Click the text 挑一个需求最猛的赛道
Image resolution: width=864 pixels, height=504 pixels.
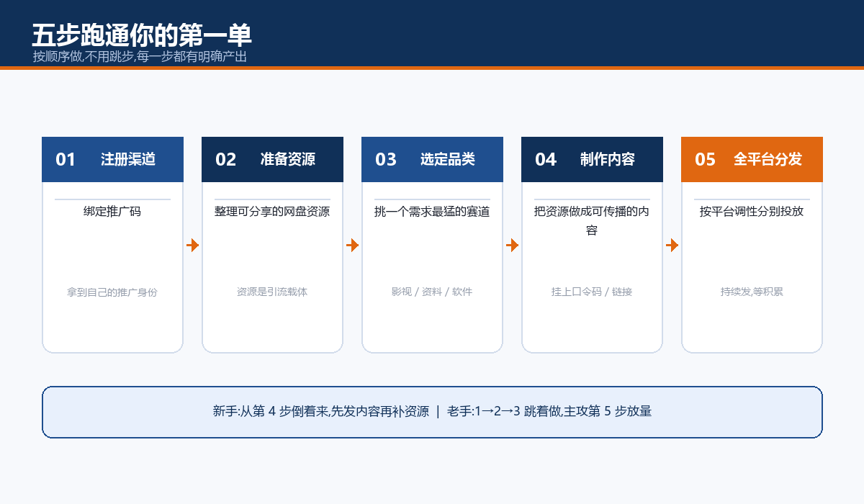[x=432, y=212]
